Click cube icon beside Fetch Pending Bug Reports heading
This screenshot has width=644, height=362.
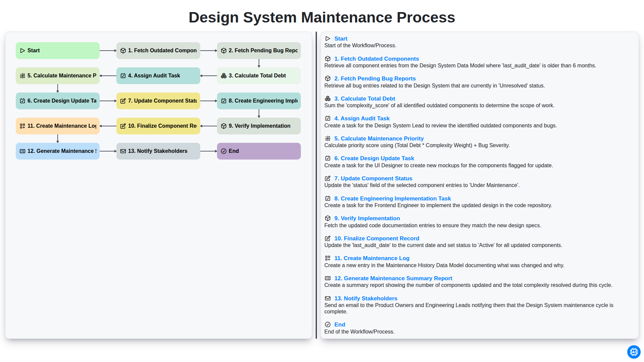pos(328,78)
